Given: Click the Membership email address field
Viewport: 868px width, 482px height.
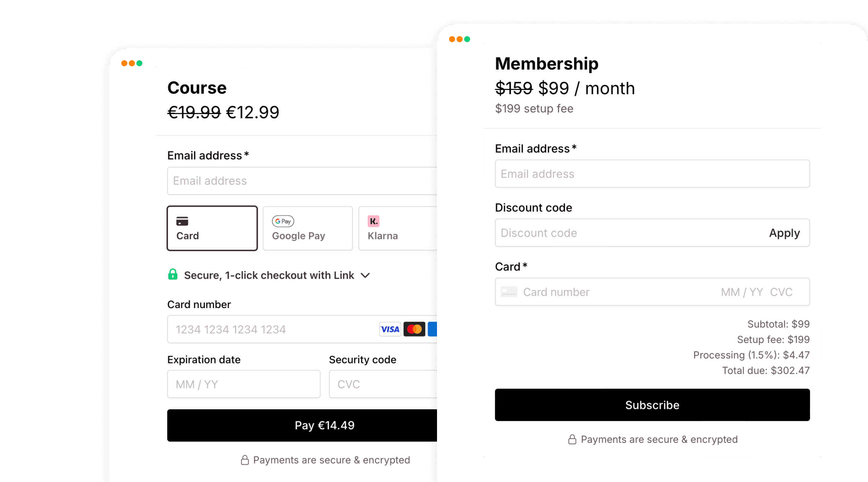Looking at the screenshot, I should click(652, 174).
